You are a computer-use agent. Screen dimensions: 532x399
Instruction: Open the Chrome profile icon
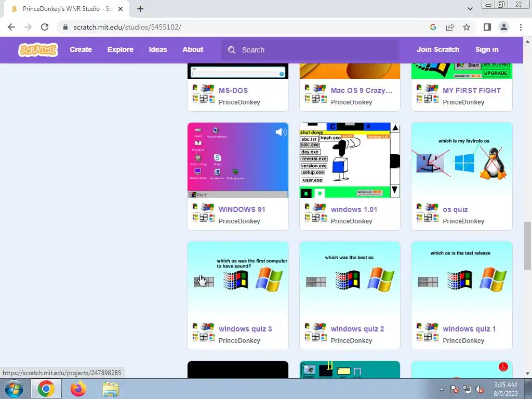pyautogui.click(x=504, y=27)
